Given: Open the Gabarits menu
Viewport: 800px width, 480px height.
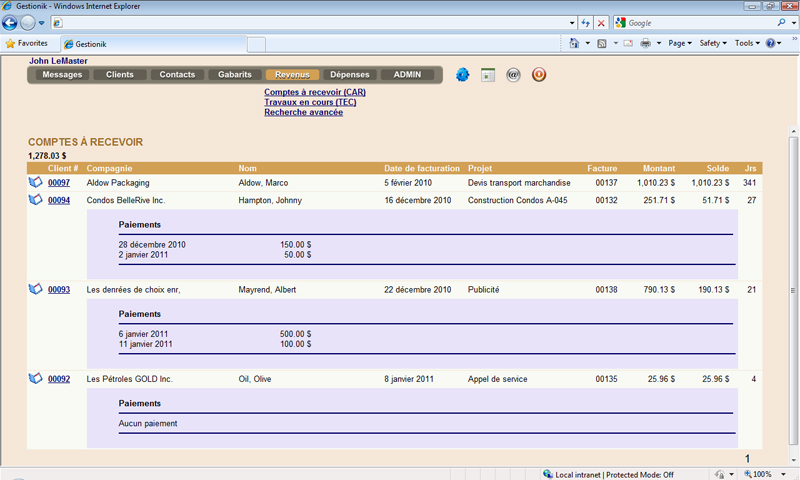Looking at the screenshot, I should [235, 74].
